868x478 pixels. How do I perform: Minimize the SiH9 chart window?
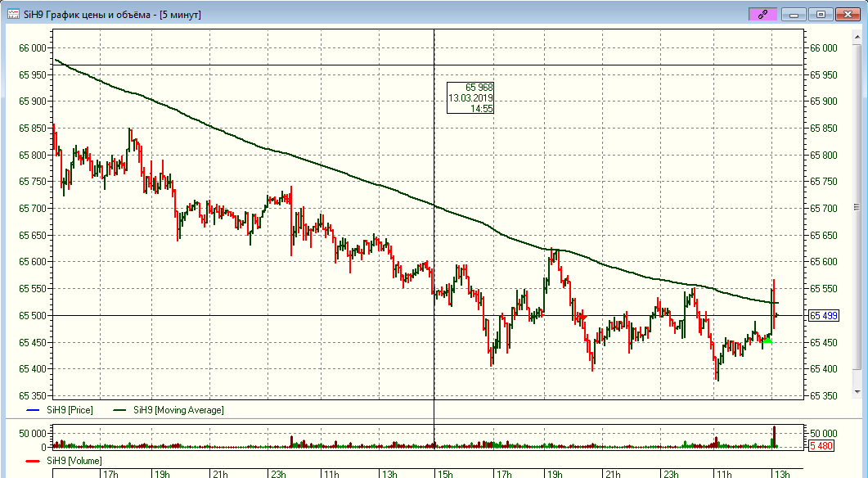(x=794, y=14)
